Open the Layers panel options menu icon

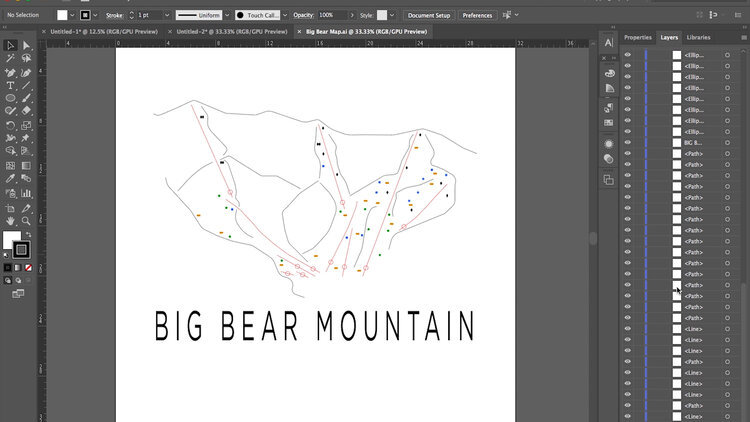coord(744,37)
